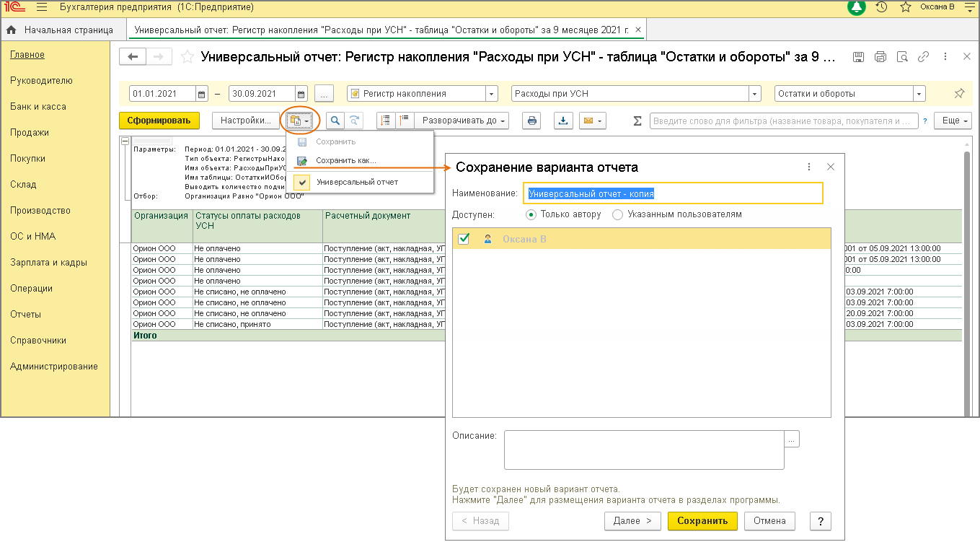Click Далее button in dialog
This screenshot has height=542, width=980.
632,521
